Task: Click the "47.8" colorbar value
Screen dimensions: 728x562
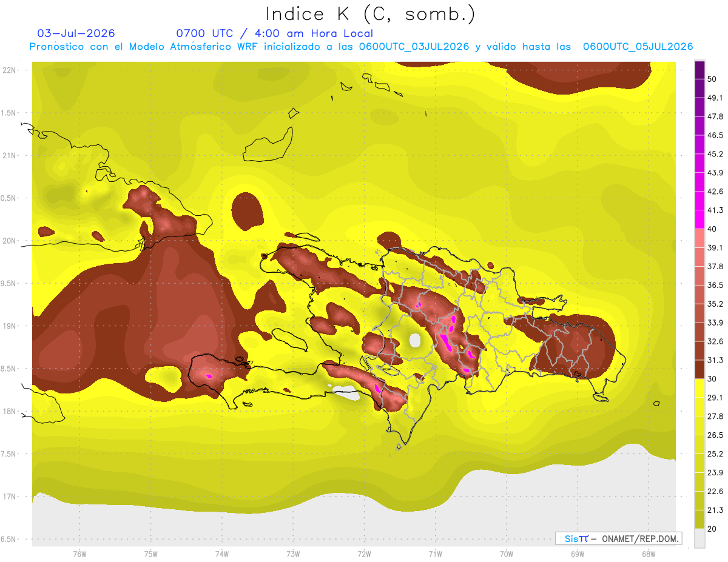Action: (715, 116)
